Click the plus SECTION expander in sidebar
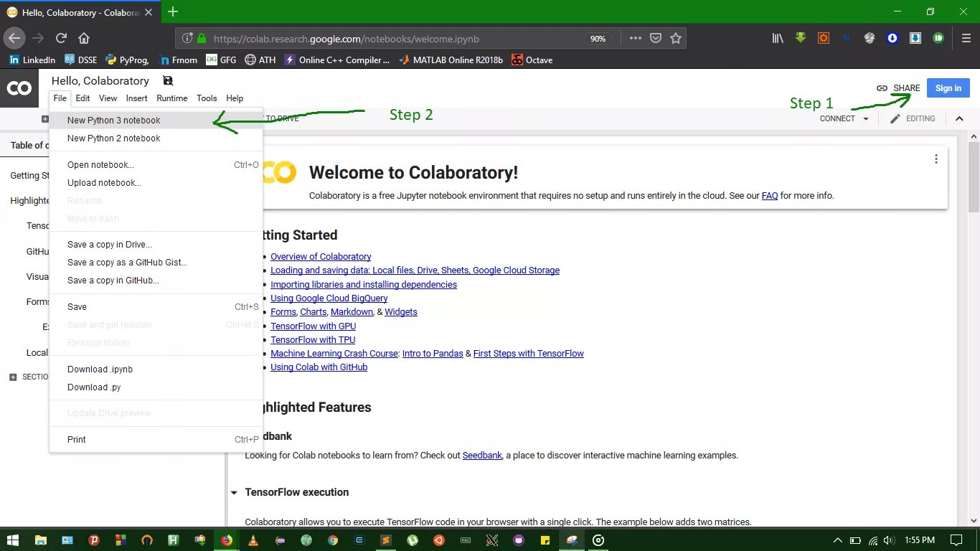This screenshot has height=551, width=980. pyautogui.click(x=13, y=377)
